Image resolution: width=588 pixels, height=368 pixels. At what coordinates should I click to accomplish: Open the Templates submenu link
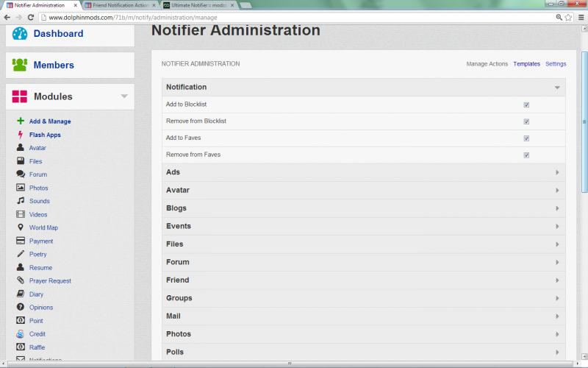click(526, 64)
